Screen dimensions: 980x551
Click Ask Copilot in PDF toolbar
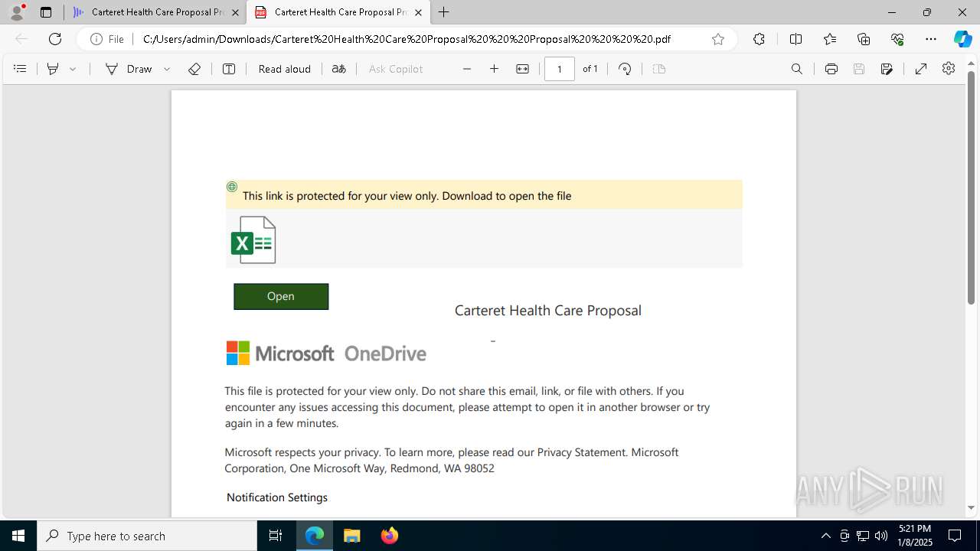[x=396, y=69]
